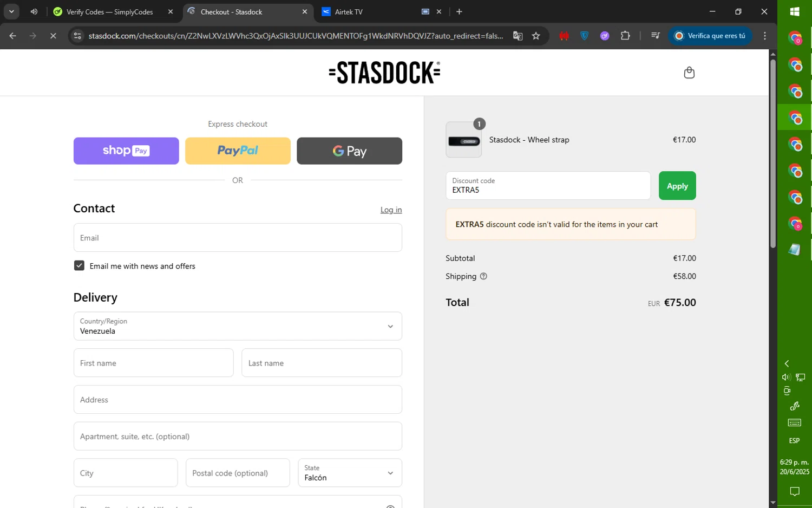Open the purple round extension icon

pos(605,36)
